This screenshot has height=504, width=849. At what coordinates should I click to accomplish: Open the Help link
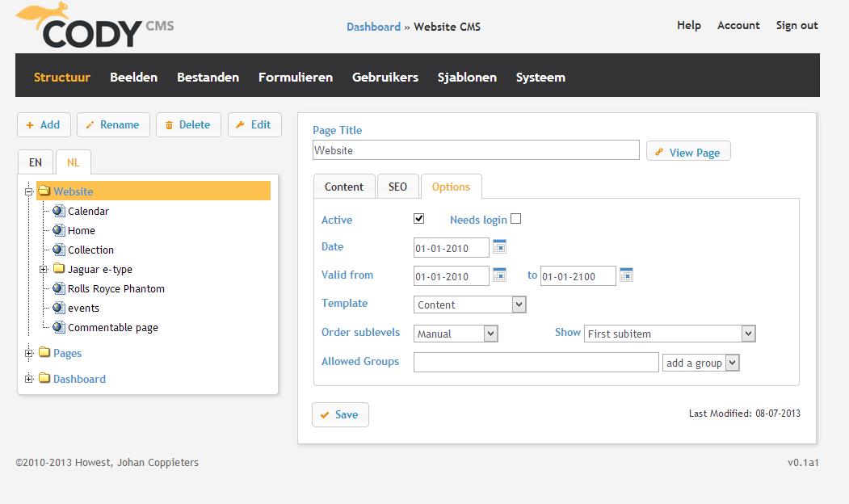click(689, 26)
